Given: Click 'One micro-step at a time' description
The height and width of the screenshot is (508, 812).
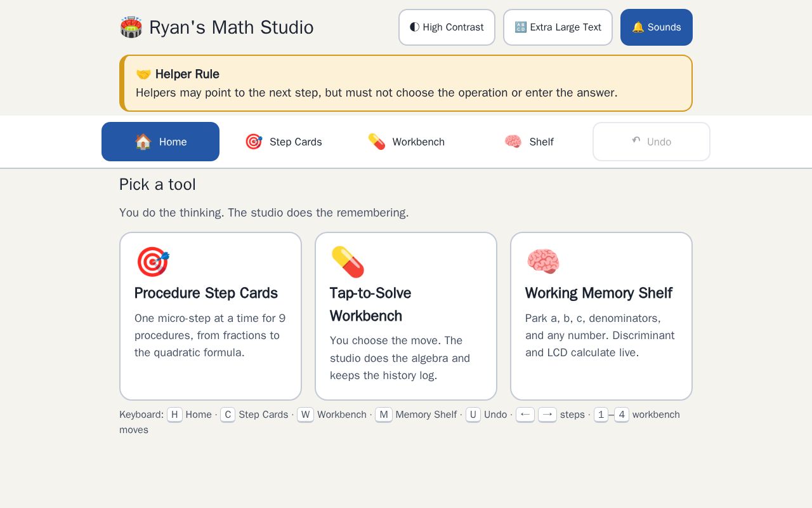Looking at the screenshot, I should click(x=210, y=335).
